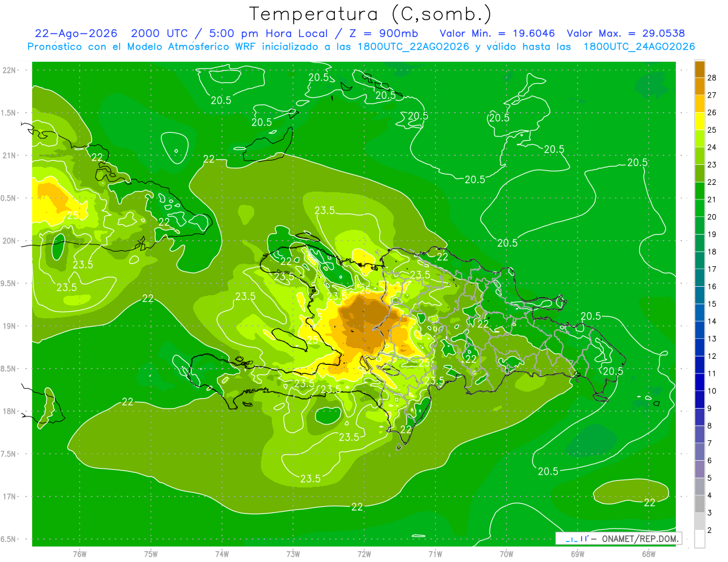Viewport: 728px width, 562px height.
Task: Select the valid time "1800UTC_24AGO2026"
Action: pos(639,47)
